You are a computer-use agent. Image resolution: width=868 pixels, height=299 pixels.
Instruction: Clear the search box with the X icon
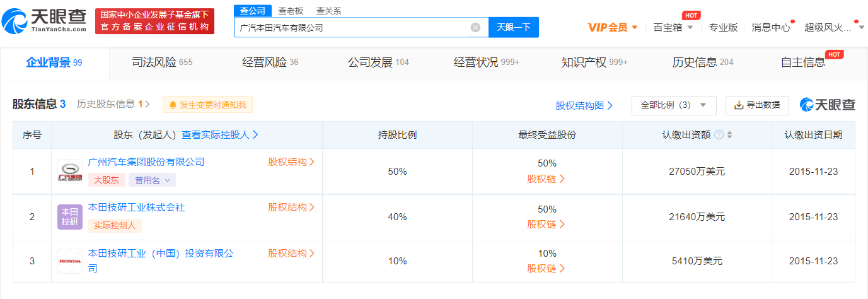pyautogui.click(x=475, y=27)
